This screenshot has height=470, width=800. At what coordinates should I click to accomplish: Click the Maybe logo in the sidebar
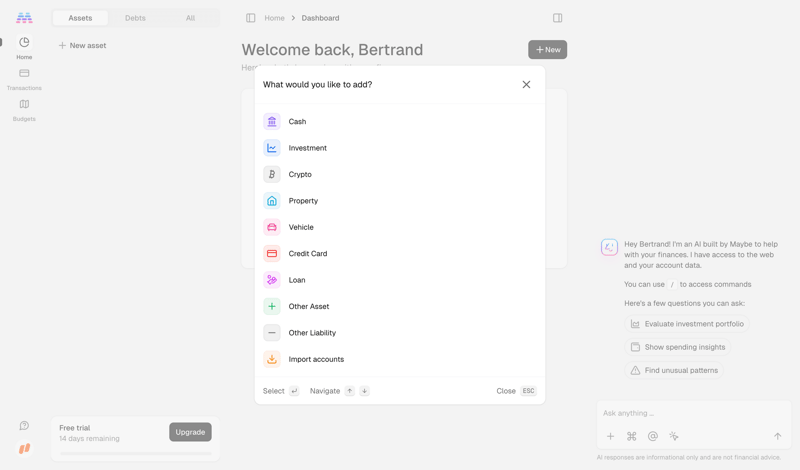(x=24, y=18)
